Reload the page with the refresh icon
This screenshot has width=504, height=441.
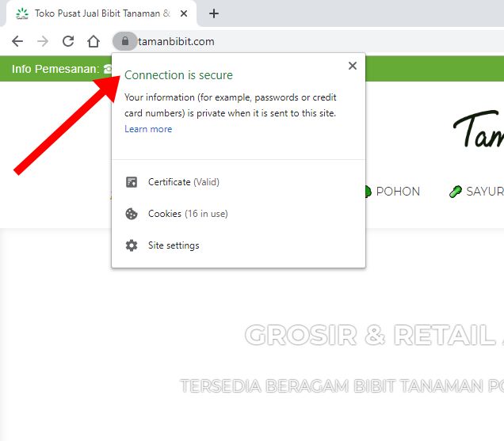coord(68,41)
